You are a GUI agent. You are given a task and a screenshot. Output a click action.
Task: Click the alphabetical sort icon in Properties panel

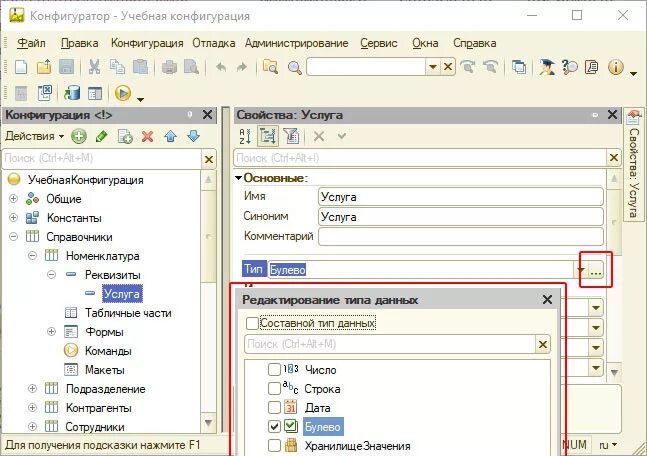[245, 136]
